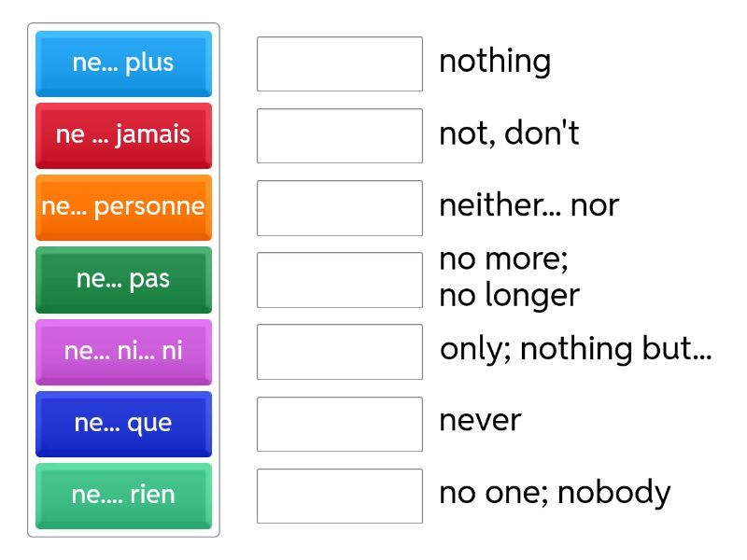
Task: Select the "never" definition text
Action: click(x=480, y=421)
